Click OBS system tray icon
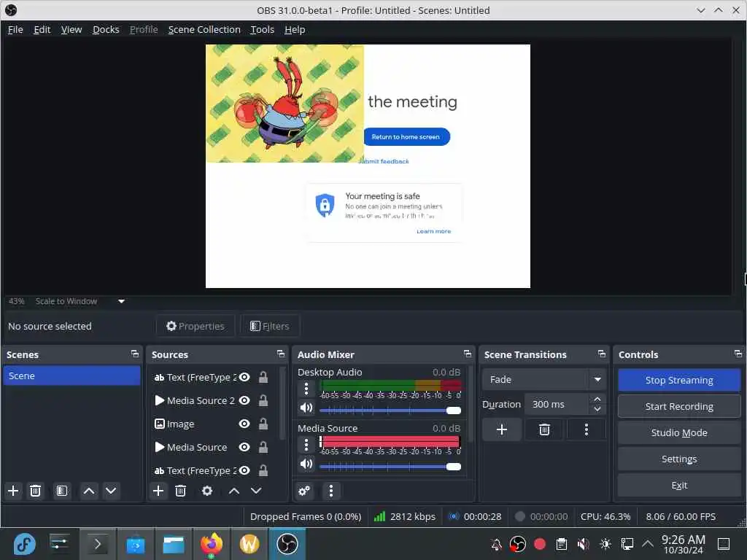The height and width of the screenshot is (560, 747). tap(518, 544)
